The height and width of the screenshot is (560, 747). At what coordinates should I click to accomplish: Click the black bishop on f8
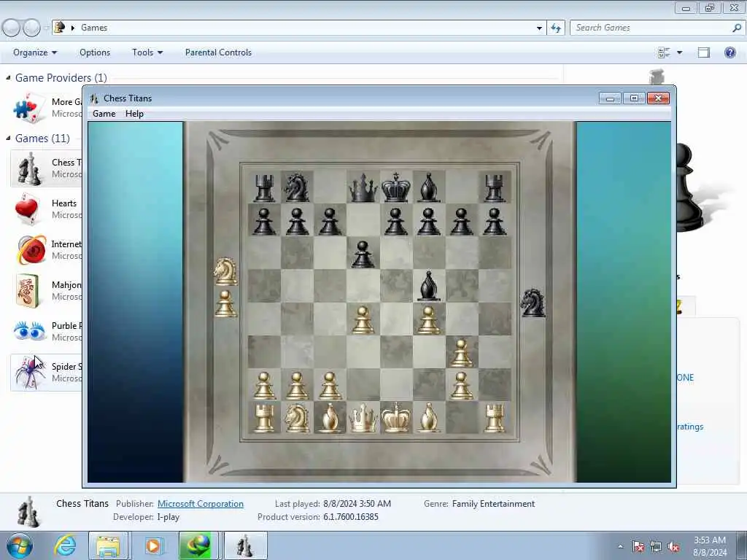429,187
